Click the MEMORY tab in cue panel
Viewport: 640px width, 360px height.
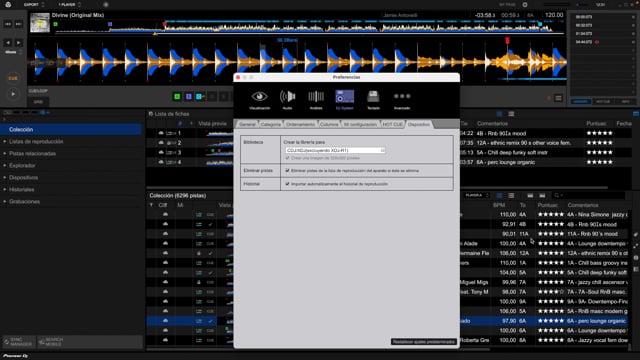[580, 102]
